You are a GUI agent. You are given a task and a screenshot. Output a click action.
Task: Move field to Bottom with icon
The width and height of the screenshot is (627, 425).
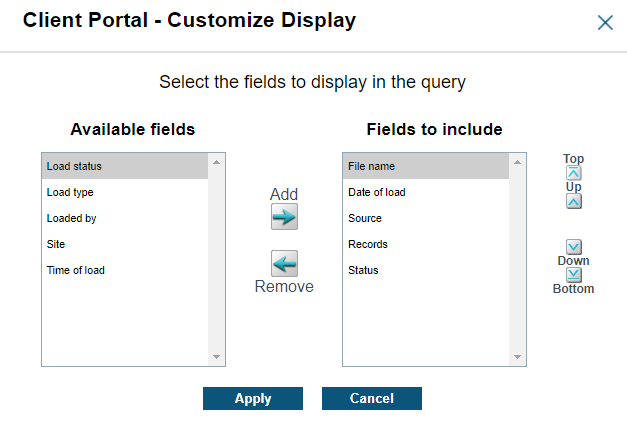click(x=573, y=274)
